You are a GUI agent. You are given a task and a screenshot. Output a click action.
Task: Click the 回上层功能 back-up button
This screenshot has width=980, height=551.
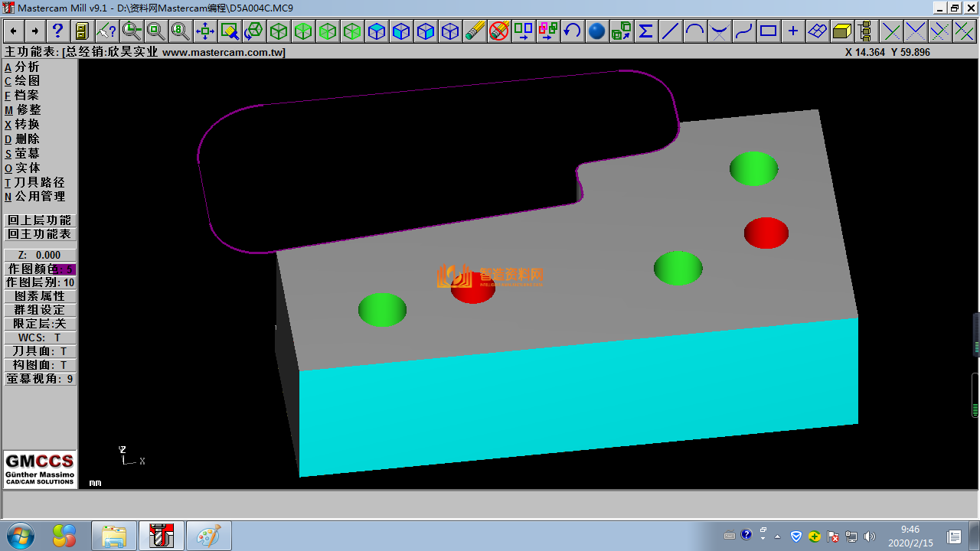click(40, 220)
